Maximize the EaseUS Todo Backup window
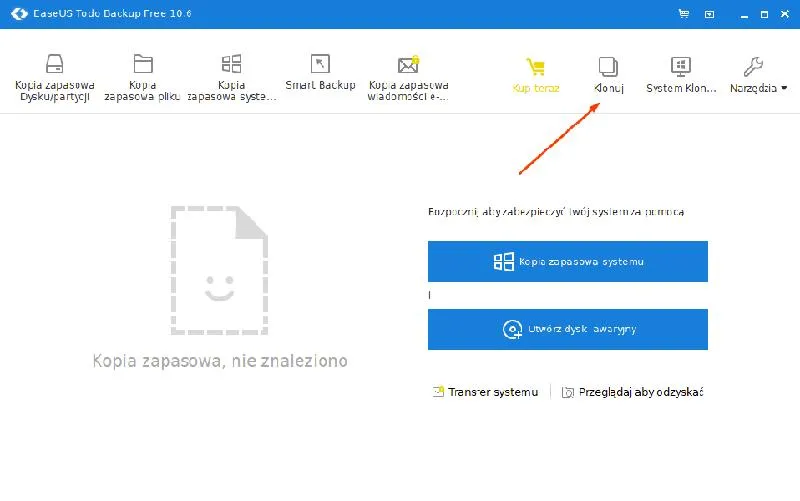The height and width of the screenshot is (501, 800). (x=764, y=14)
